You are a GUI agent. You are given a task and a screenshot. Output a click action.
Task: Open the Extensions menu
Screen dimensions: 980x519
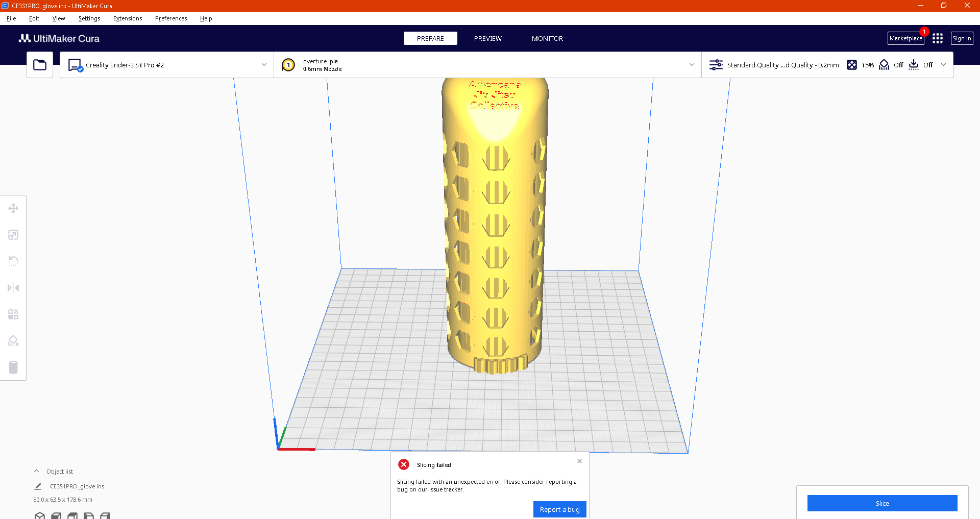[x=128, y=18]
